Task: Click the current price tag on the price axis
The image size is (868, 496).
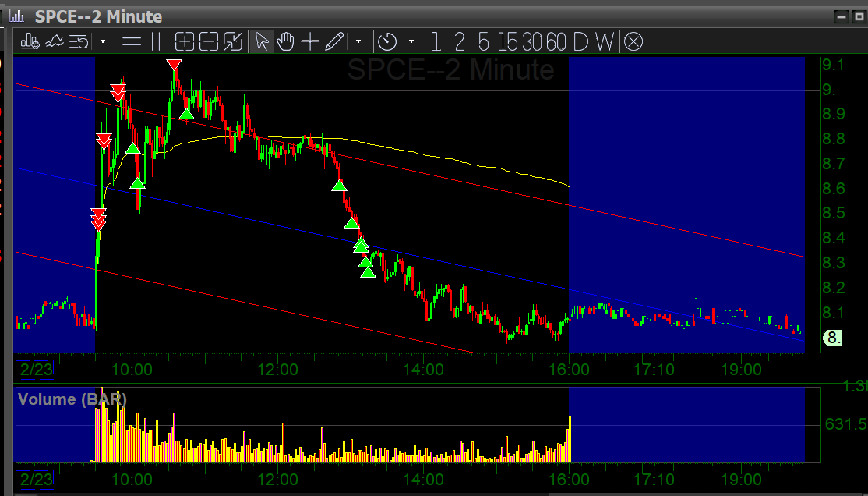Action: click(833, 338)
